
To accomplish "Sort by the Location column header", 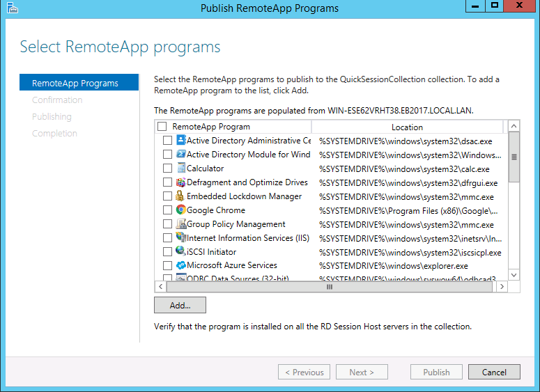I will click(x=407, y=127).
